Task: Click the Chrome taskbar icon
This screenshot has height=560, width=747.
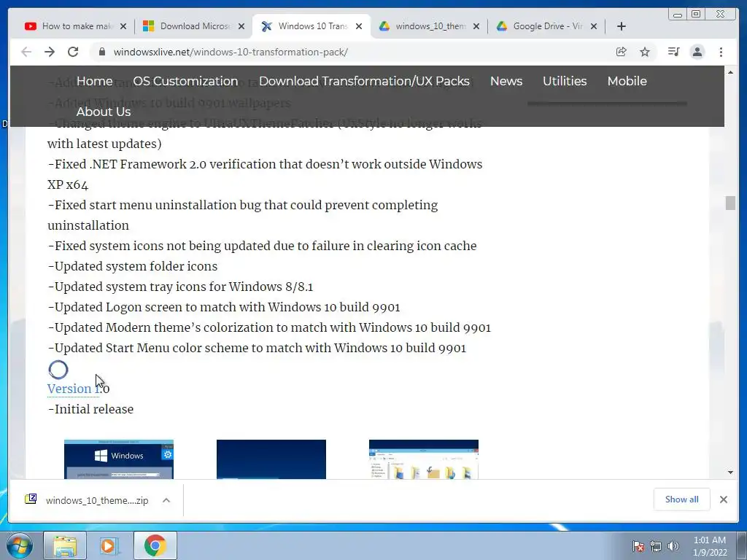Action: pyautogui.click(x=155, y=545)
